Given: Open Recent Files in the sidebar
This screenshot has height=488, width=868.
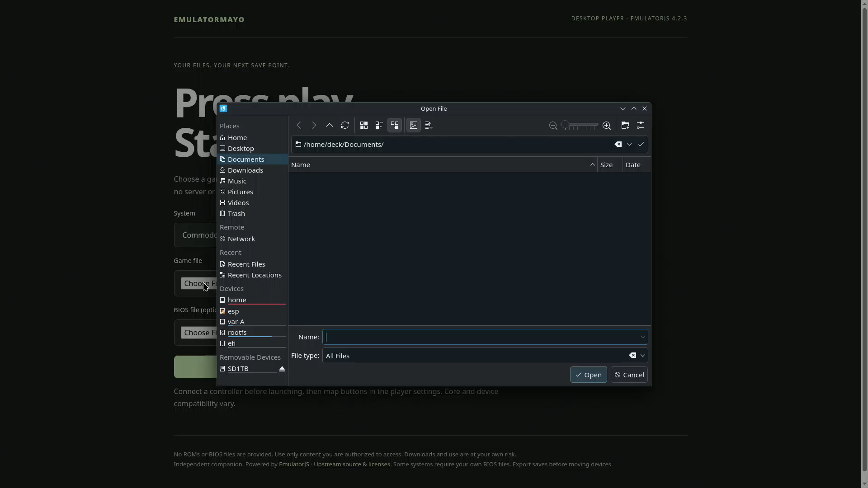Looking at the screenshot, I should [252, 264].
